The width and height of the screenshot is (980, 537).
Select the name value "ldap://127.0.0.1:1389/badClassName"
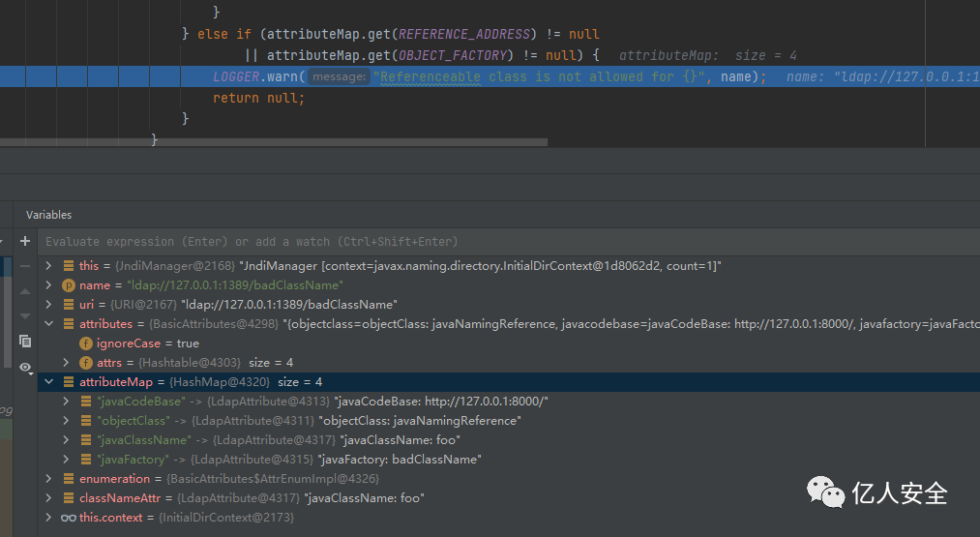point(235,285)
